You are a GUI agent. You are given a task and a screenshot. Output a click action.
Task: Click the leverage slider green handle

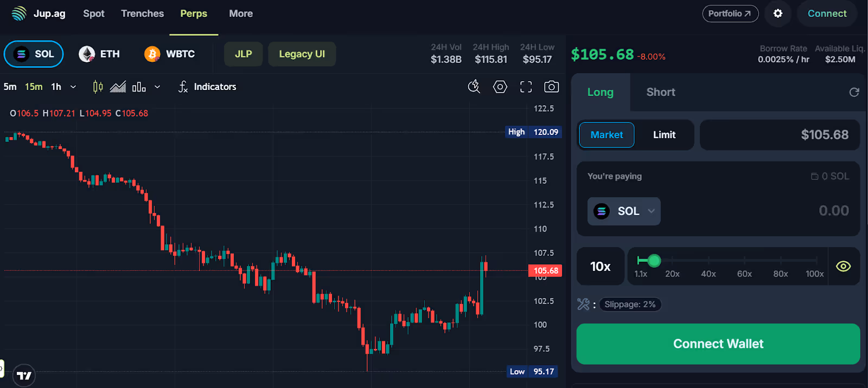654,261
